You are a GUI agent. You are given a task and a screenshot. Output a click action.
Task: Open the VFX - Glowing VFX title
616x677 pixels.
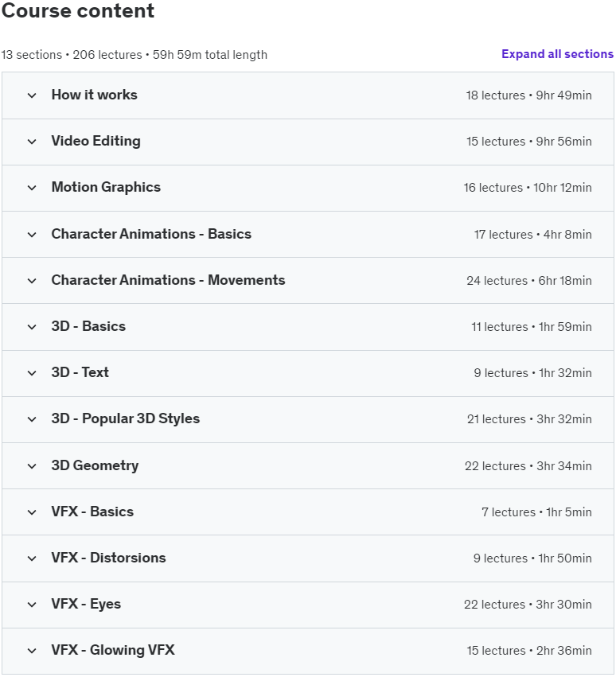[113, 650]
